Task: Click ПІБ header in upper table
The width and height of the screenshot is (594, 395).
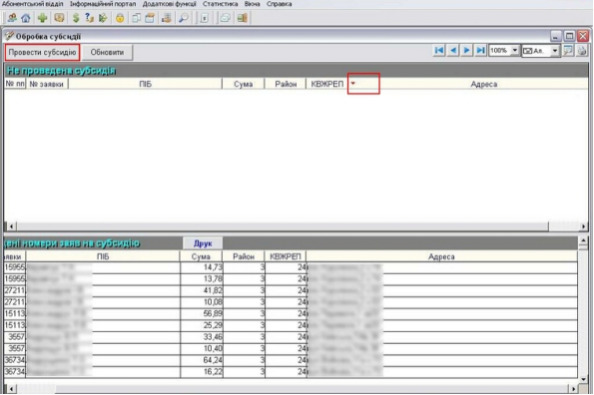Action: [x=145, y=84]
